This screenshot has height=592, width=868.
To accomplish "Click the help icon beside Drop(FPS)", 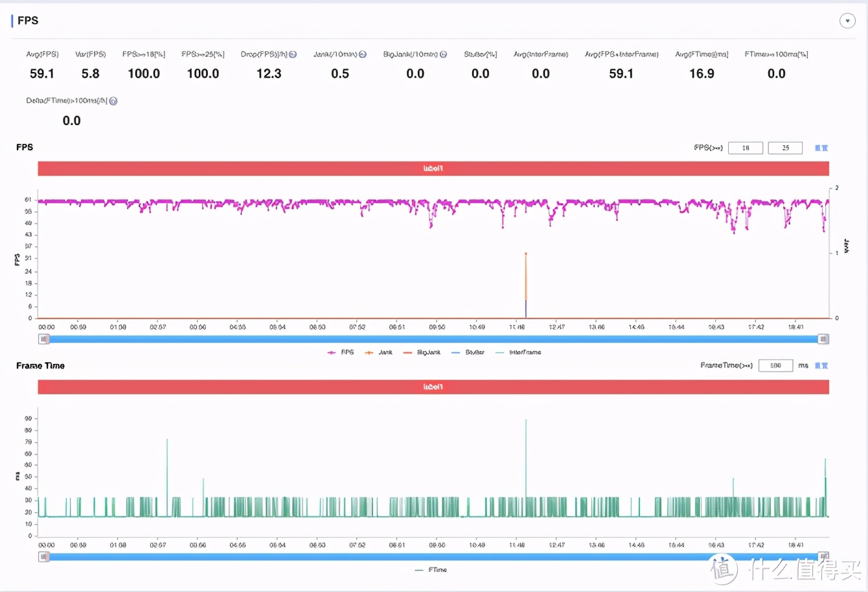I will 293,54.
